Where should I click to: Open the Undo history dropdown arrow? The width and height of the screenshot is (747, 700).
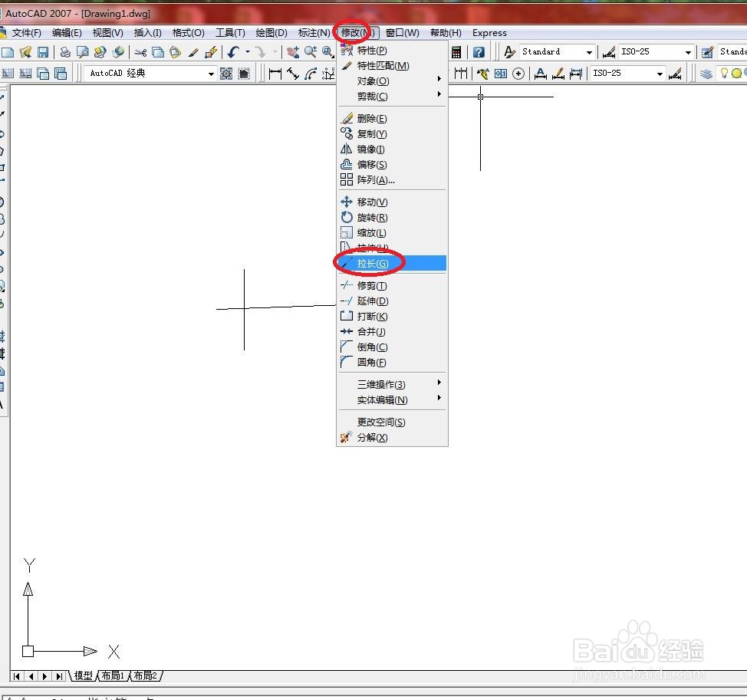click(x=247, y=52)
